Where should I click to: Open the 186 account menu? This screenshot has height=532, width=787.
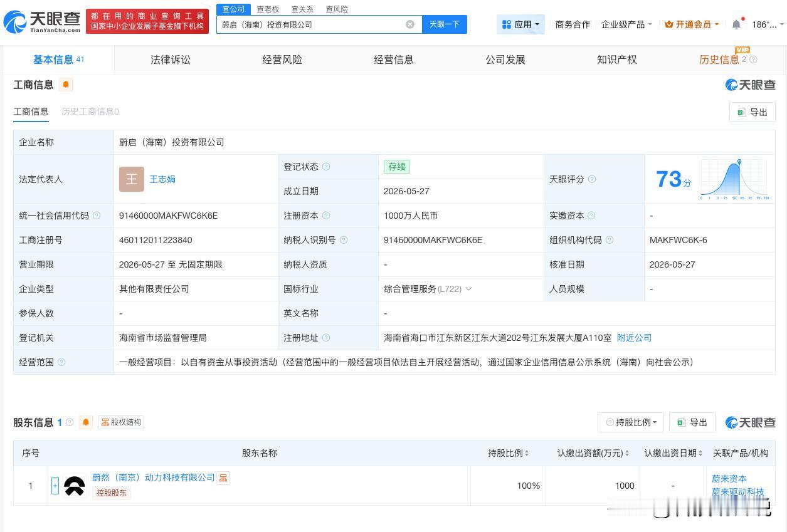pos(768,24)
